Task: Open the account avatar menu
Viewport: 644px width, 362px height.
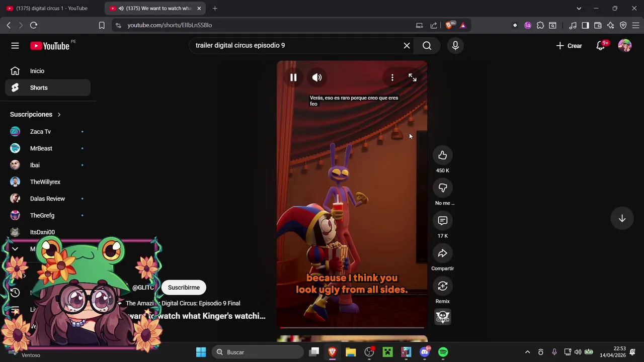Action: [625, 46]
